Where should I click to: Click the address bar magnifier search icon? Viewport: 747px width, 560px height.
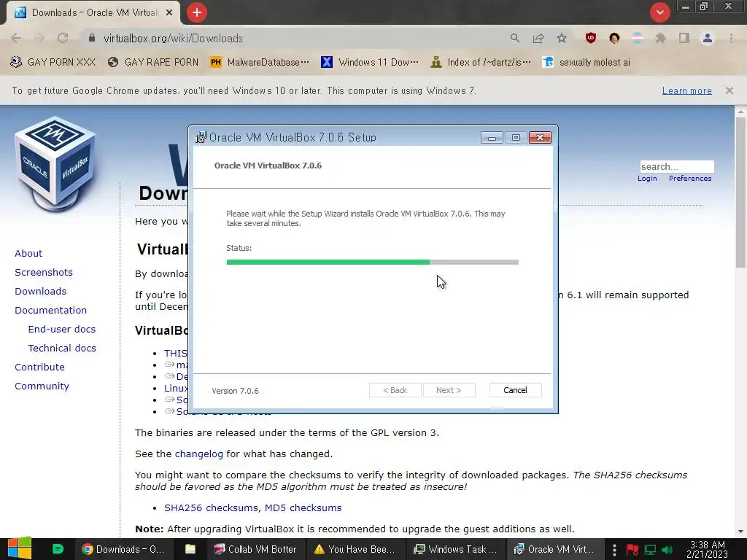(515, 38)
